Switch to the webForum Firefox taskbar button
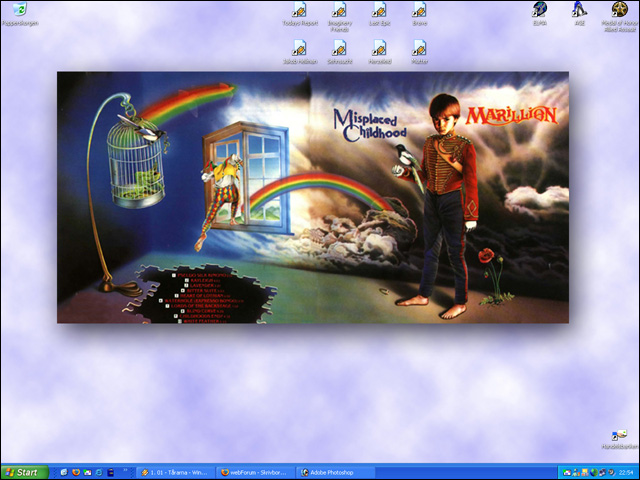Screen dimensions: 640x480 [256, 473]
